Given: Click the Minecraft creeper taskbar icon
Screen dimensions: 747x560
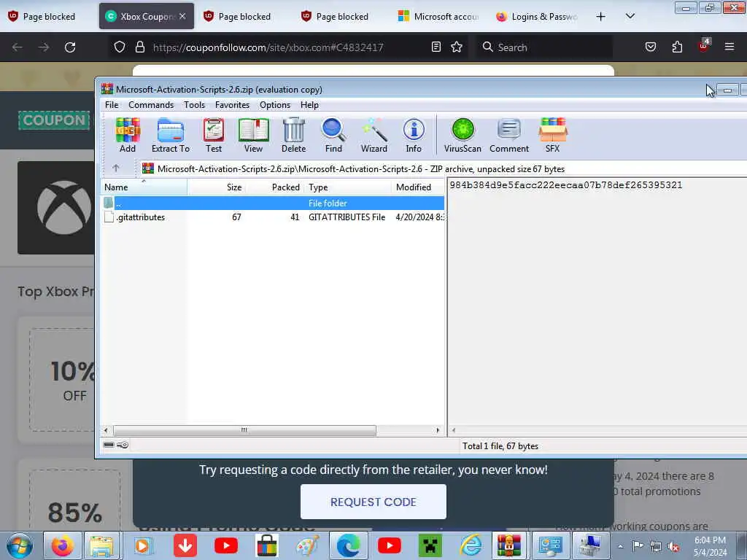Looking at the screenshot, I should pos(430,545).
